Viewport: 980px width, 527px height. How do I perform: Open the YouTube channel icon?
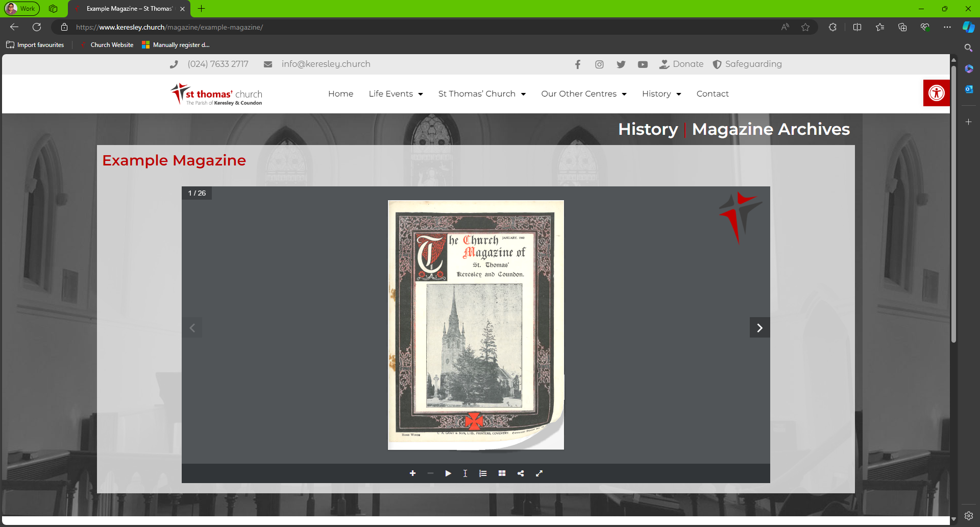coord(643,64)
